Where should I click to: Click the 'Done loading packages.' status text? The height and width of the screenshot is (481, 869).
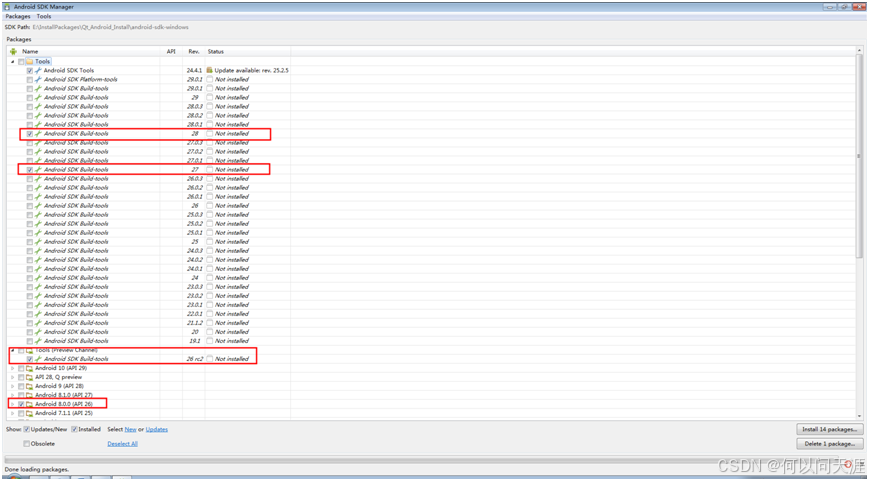point(37,469)
